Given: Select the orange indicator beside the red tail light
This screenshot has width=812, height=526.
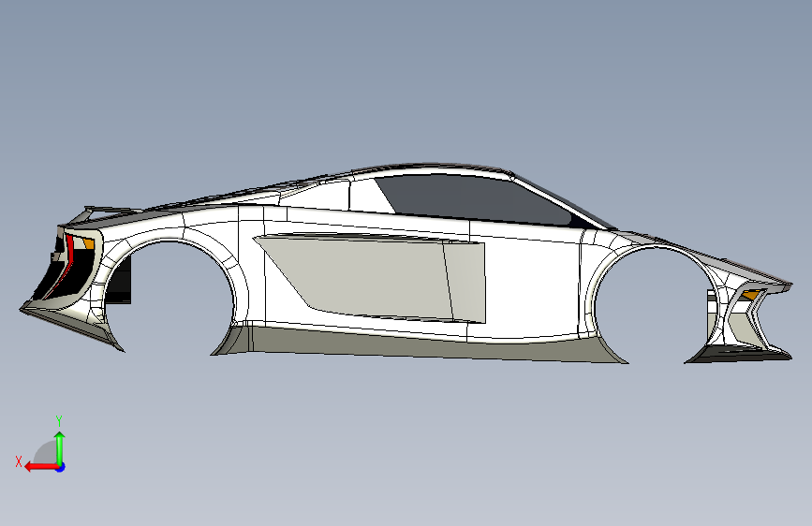Looking at the screenshot, I should click(88, 242).
